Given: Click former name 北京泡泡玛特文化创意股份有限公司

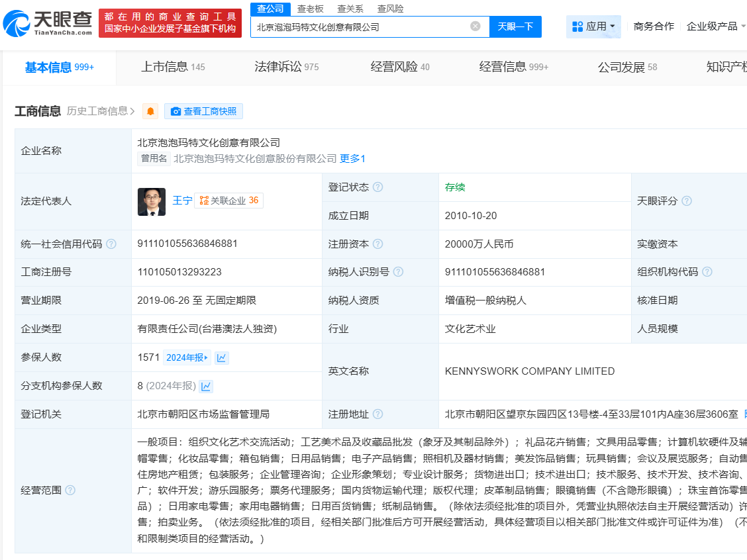Looking at the screenshot, I should [255, 159].
